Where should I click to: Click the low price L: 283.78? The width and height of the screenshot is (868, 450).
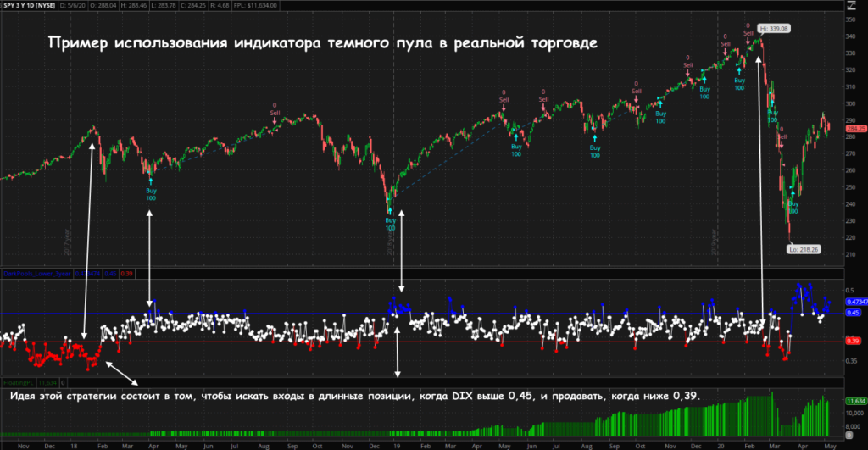(164, 6)
